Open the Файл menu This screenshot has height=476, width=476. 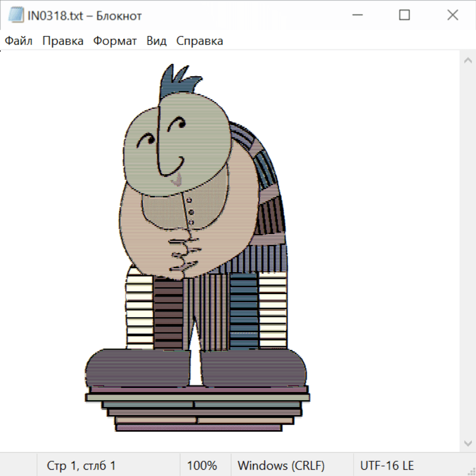pyautogui.click(x=19, y=41)
